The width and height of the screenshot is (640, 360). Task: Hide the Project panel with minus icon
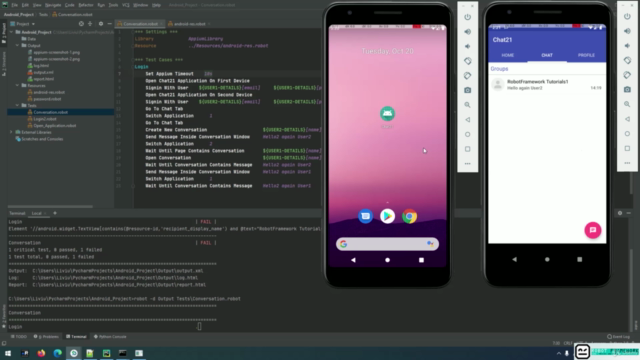[109, 24]
